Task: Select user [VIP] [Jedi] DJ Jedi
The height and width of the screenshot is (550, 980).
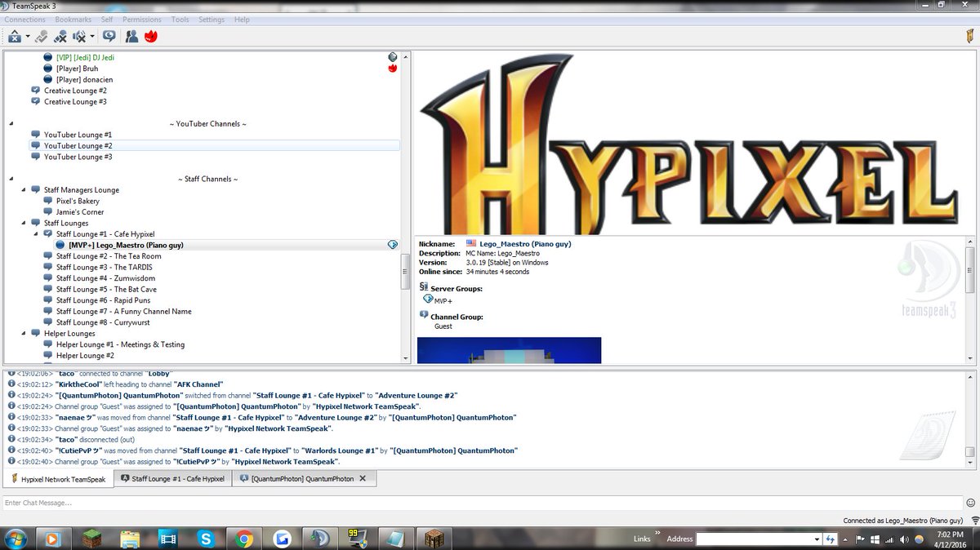Action: 86,58
